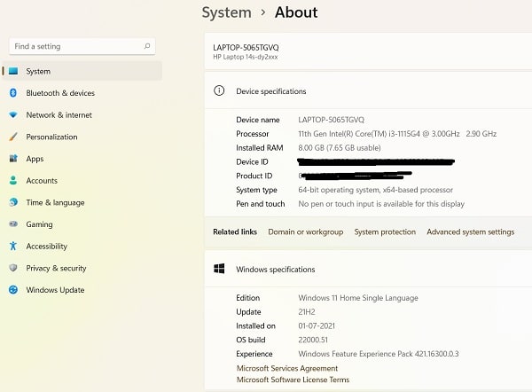Click the Personalization paintbrush icon
532x392 pixels.
pos(13,137)
